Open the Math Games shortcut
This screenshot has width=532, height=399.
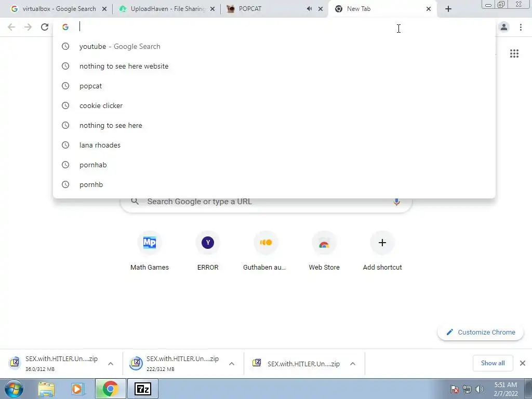click(x=150, y=251)
